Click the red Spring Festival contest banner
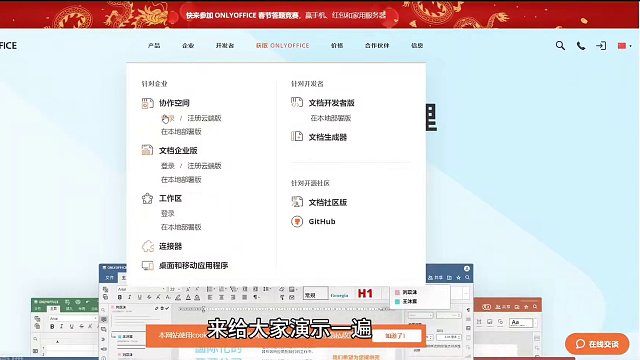 320,15
